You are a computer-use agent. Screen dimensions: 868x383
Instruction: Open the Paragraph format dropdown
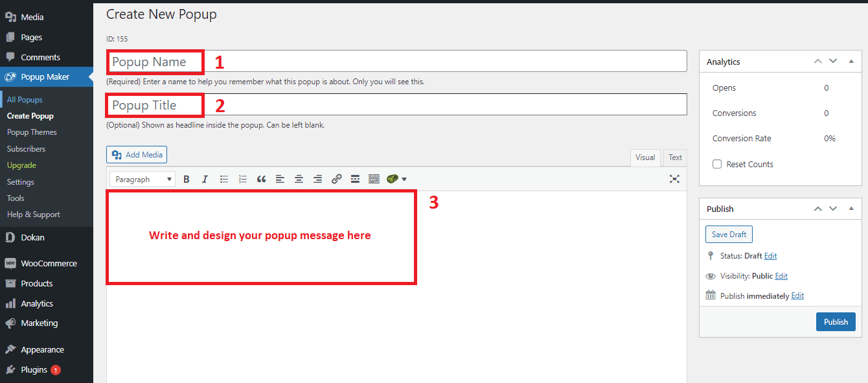[x=143, y=179]
